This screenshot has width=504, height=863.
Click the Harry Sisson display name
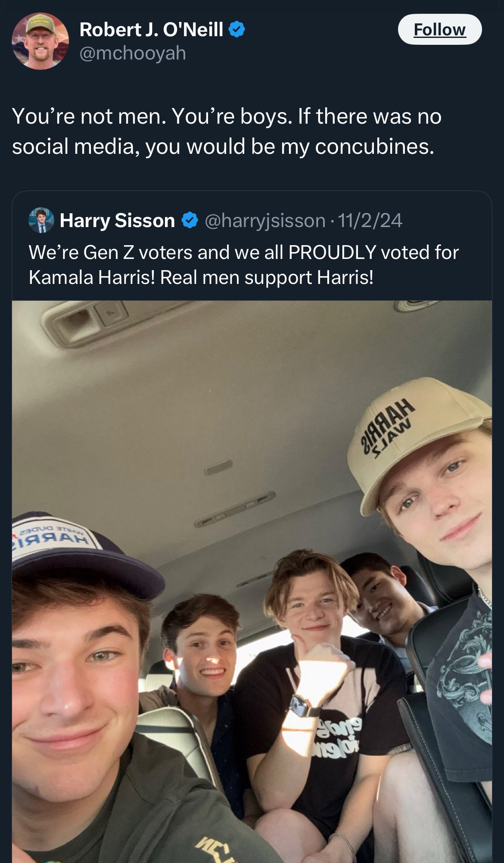[117, 220]
